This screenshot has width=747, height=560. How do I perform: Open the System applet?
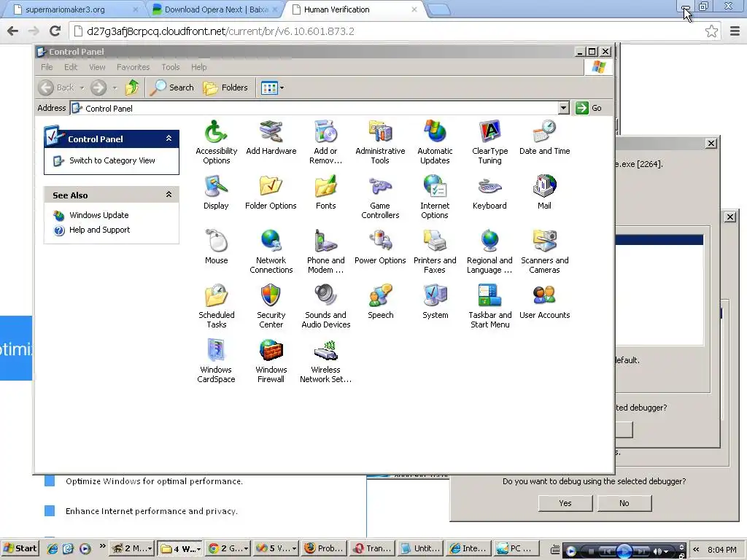click(435, 302)
